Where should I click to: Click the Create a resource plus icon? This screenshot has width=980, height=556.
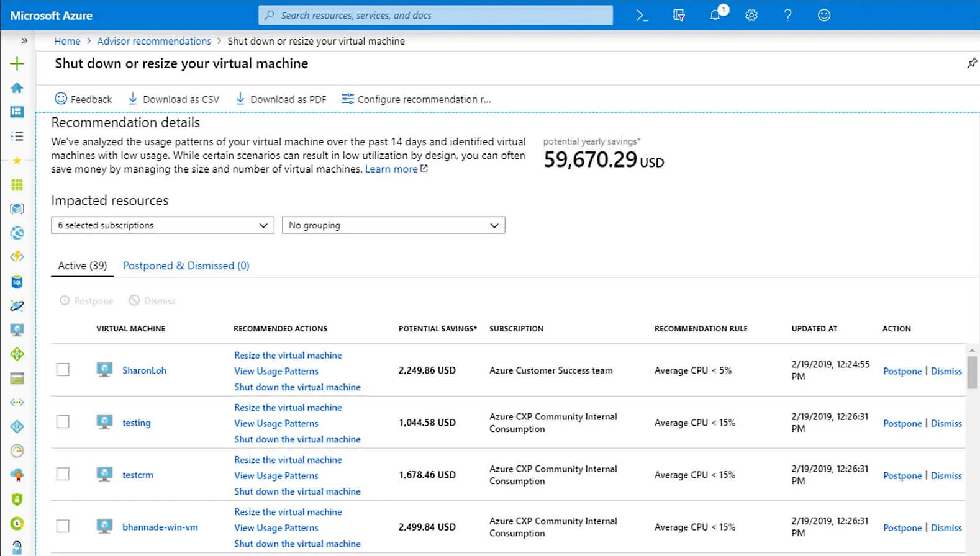click(17, 63)
